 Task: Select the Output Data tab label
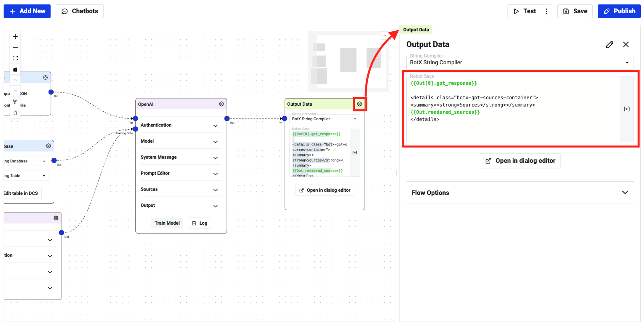tap(416, 30)
